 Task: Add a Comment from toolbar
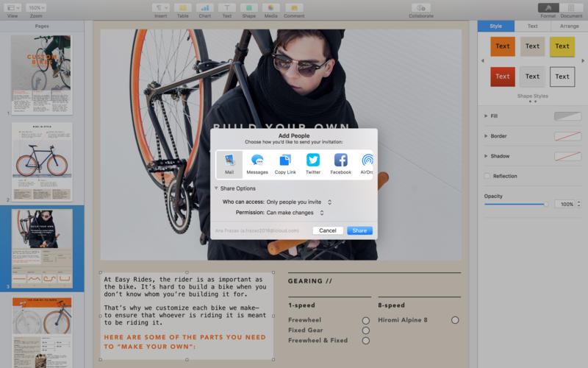point(294,8)
